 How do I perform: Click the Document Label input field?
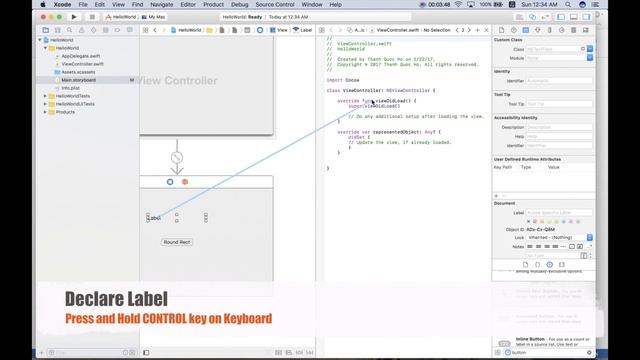pos(559,213)
